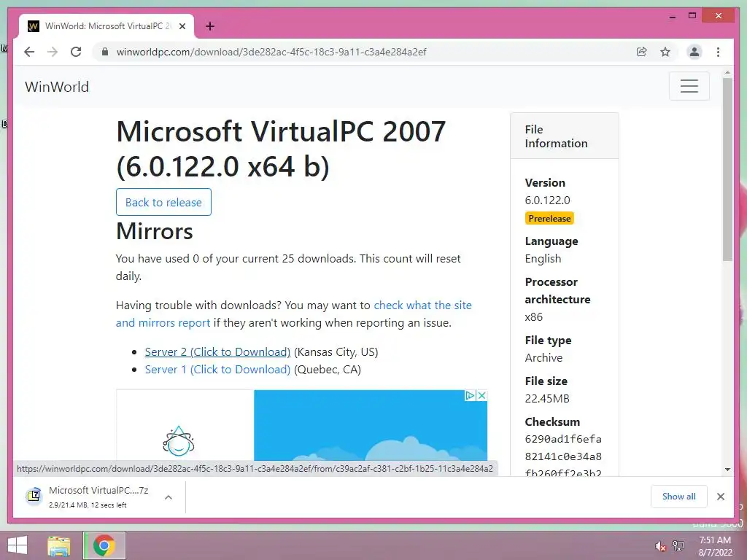Click the 22.45MB file size value
The height and width of the screenshot is (560, 747).
[x=547, y=399]
